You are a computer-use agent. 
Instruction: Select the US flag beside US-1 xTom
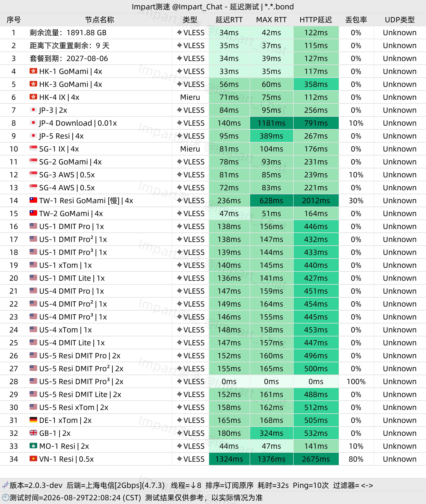click(x=33, y=265)
